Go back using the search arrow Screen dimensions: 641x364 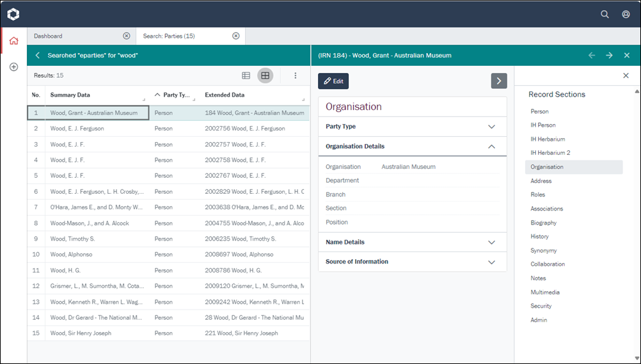coord(38,56)
